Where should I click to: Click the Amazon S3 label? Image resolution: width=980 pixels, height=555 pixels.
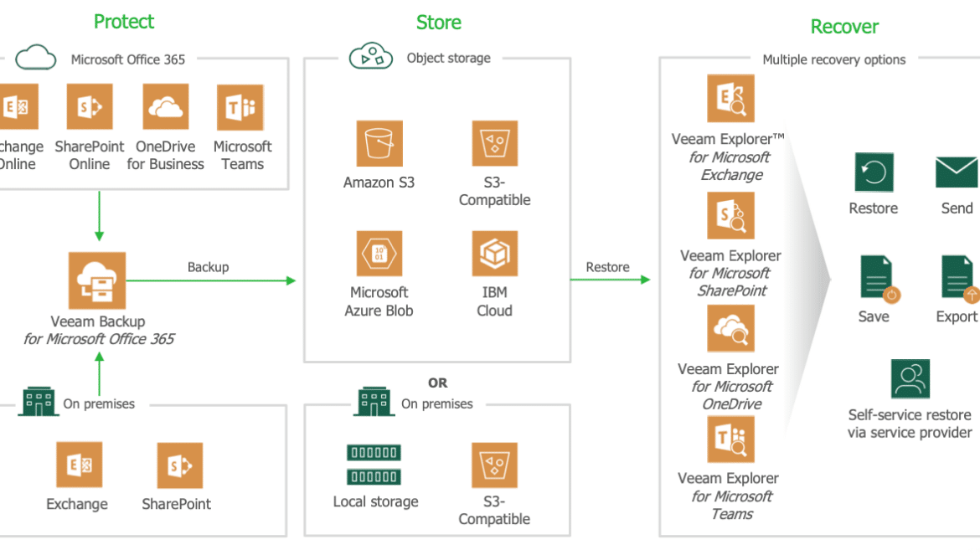click(x=379, y=182)
